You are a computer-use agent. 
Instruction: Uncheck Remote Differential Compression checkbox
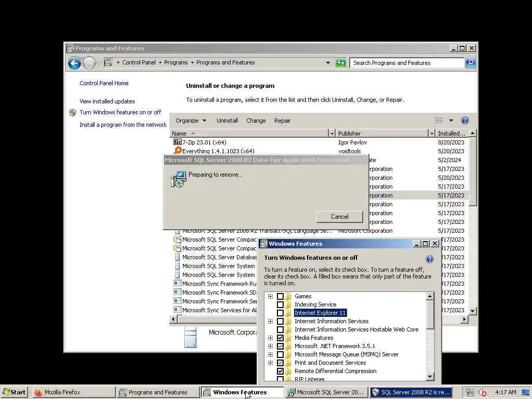(280, 371)
